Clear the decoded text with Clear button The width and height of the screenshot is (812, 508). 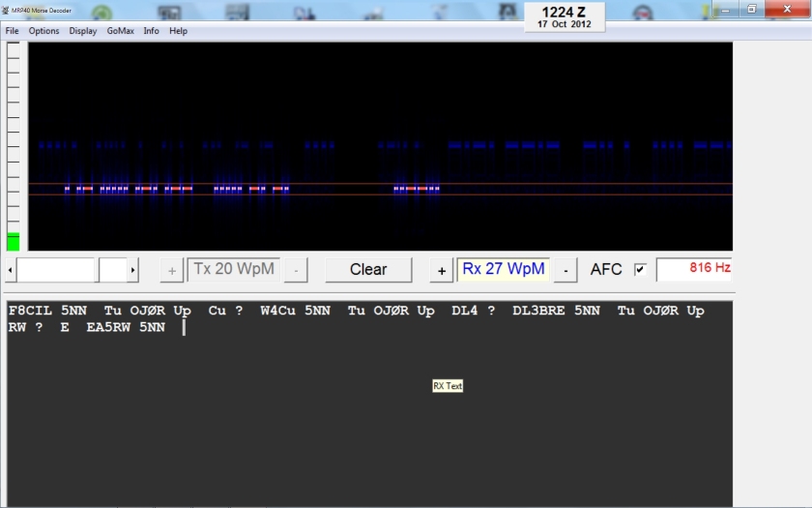click(368, 270)
